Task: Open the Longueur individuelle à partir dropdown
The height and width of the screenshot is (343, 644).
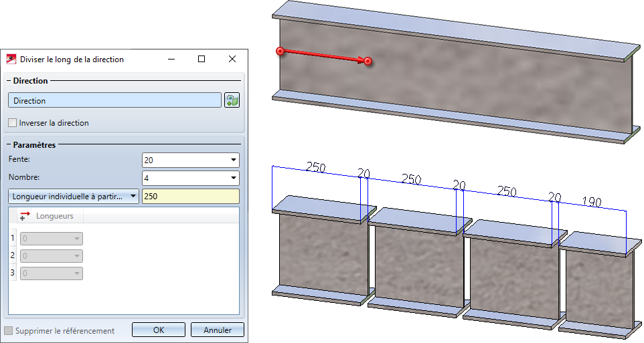Action: [x=74, y=196]
